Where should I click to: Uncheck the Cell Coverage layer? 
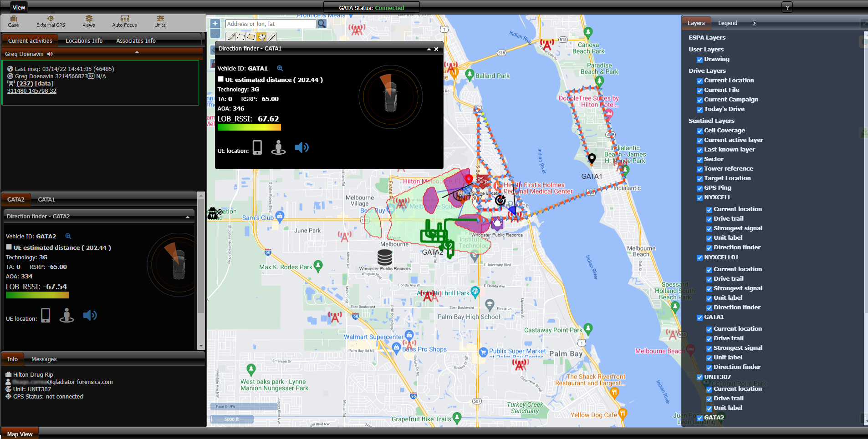[700, 131]
